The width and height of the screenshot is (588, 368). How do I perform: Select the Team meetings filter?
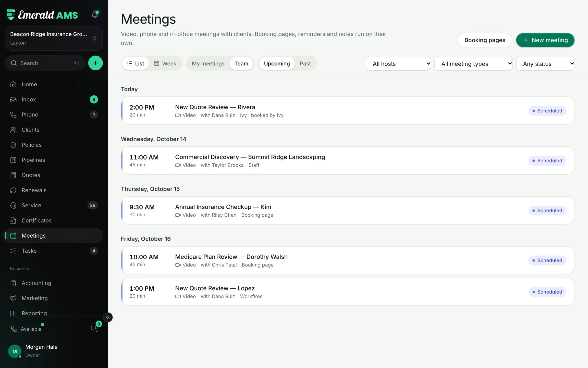pyautogui.click(x=241, y=64)
